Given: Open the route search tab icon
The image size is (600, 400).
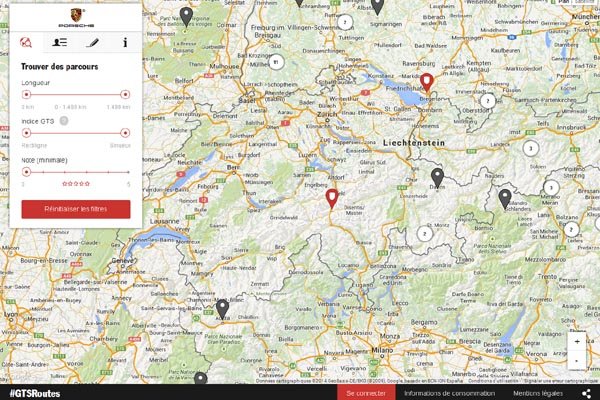Looking at the screenshot, I should point(26,42).
